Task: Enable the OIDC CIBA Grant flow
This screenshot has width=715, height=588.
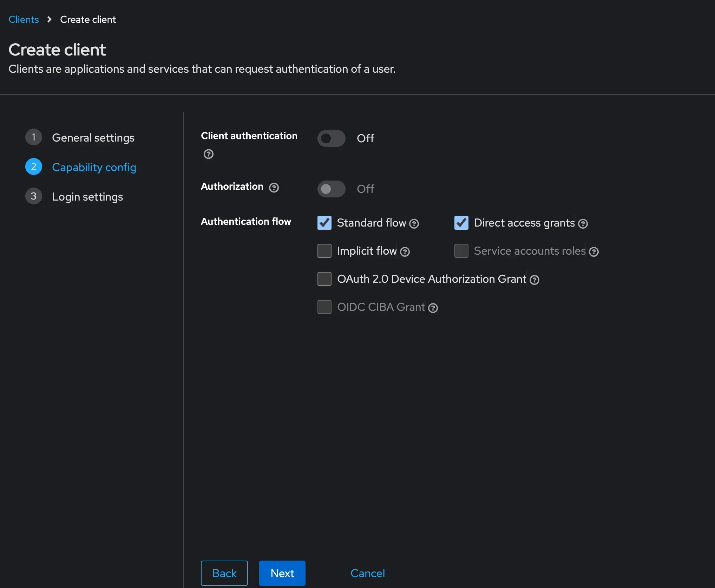Action: (x=324, y=307)
